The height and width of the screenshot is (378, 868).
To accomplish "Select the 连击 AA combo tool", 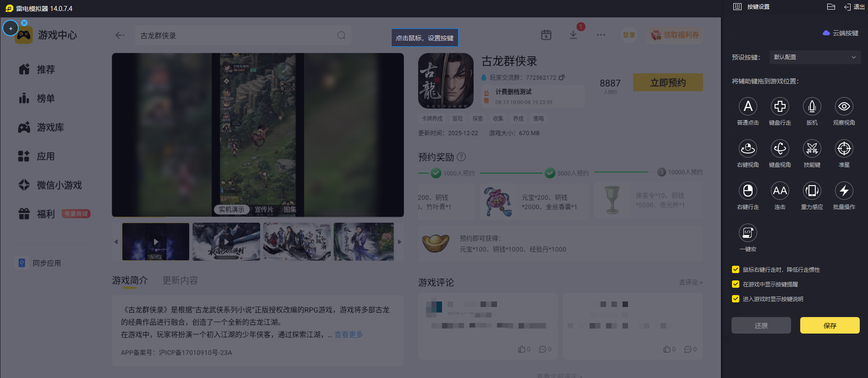I will tap(780, 191).
